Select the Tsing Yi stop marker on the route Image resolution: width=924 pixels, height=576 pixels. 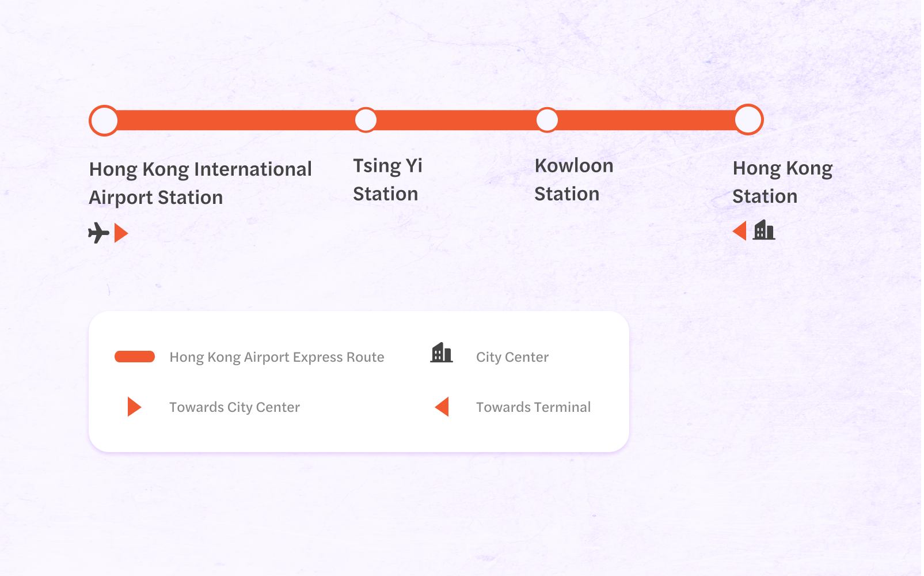click(366, 120)
